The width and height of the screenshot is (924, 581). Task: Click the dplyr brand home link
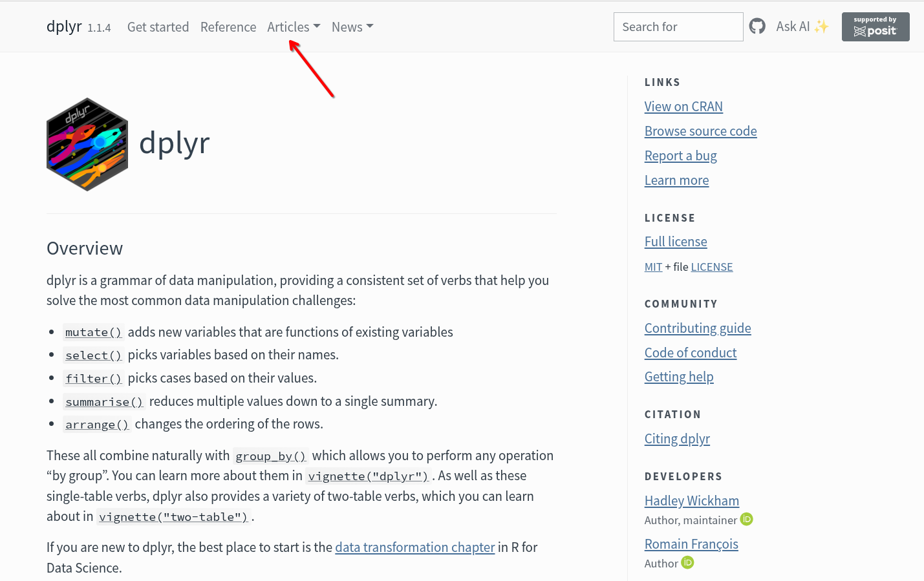(x=64, y=26)
